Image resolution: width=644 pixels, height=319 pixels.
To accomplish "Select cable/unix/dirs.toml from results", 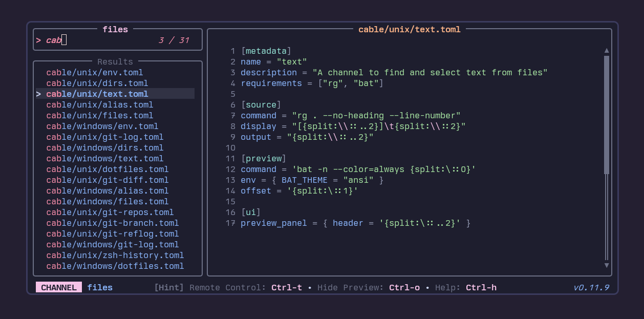I will [x=97, y=83].
